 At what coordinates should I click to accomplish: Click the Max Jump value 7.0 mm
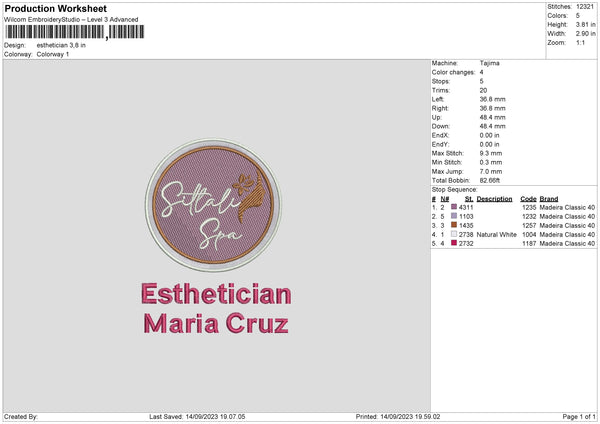[491, 171]
